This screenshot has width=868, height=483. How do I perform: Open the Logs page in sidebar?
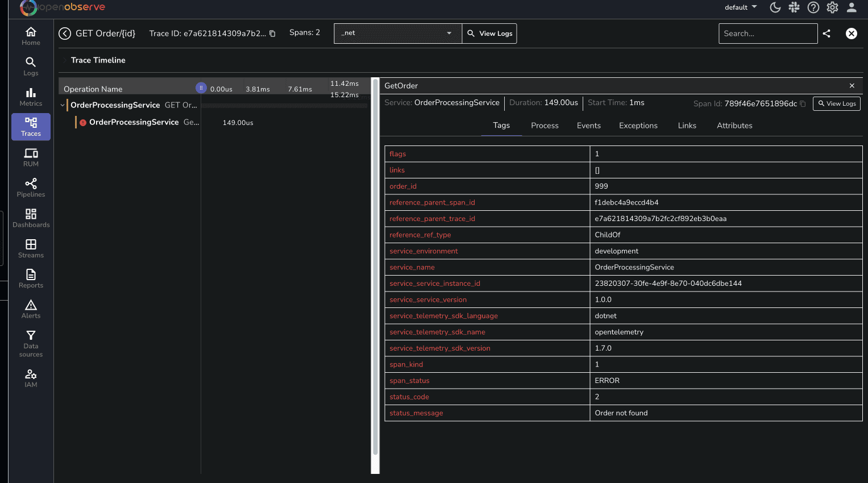pyautogui.click(x=31, y=66)
